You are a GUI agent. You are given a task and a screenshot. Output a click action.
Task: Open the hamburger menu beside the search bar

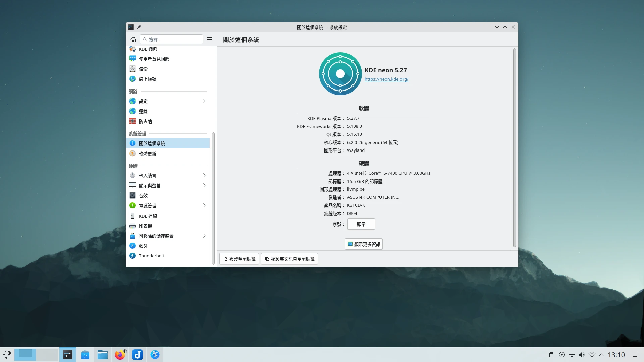(x=210, y=39)
